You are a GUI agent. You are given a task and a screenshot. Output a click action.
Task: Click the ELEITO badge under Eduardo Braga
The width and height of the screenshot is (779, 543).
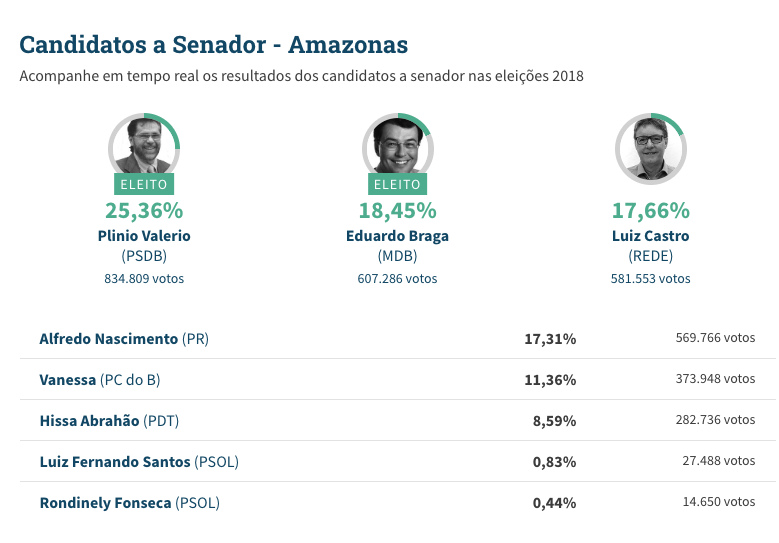(397, 184)
